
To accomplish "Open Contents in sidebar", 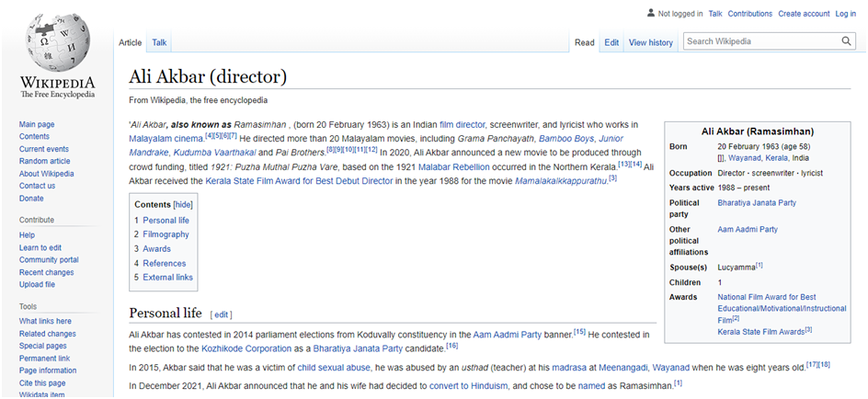I will click(34, 136).
